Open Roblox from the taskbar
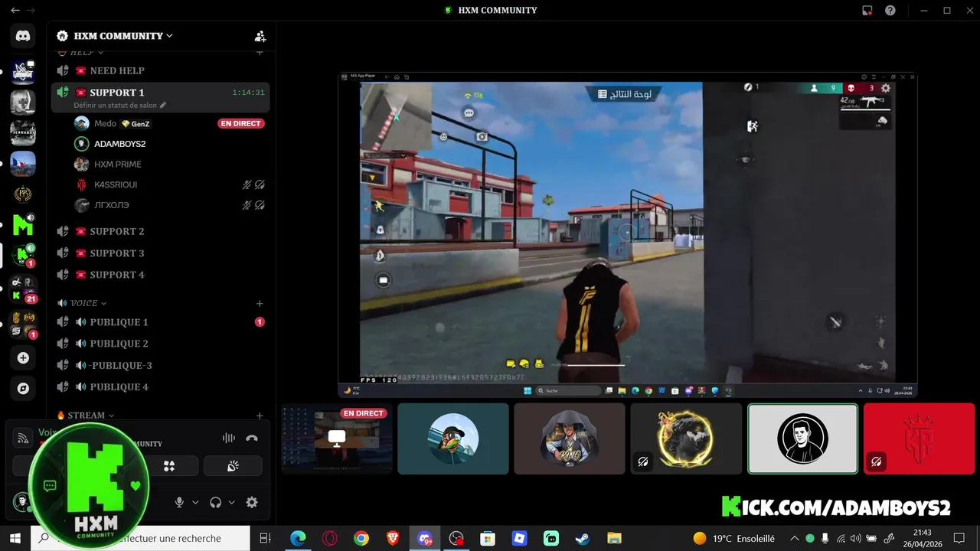This screenshot has width=980, height=551. (519, 539)
